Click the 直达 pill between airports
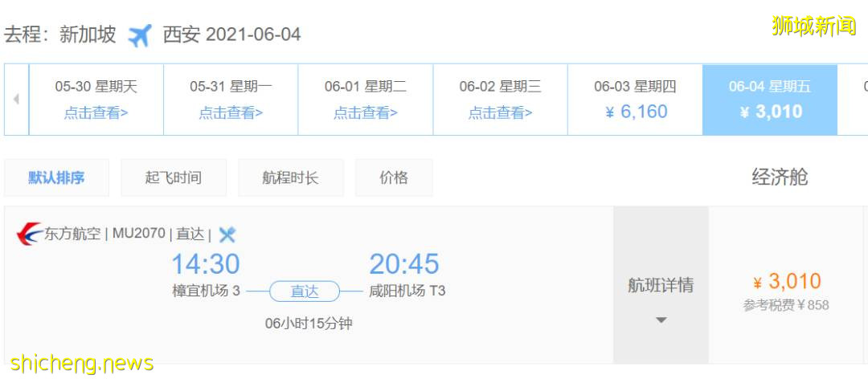The image size is (868, 379). point(305,291)
